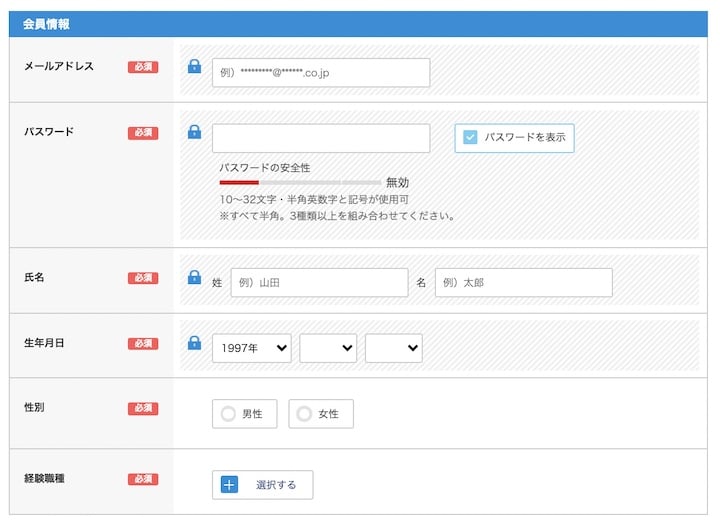Click the blue plus icon for 経験職種

click(x=229, y=485)
